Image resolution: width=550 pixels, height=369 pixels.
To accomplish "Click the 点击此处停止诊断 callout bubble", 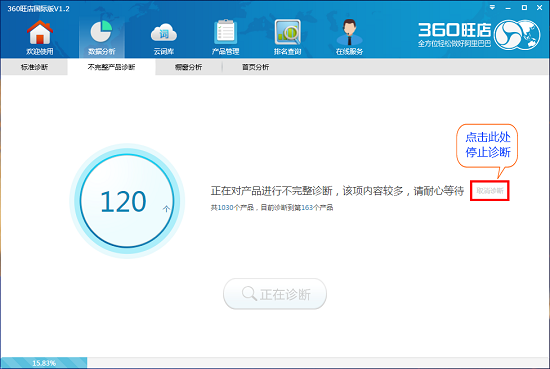I will (488, 145).
